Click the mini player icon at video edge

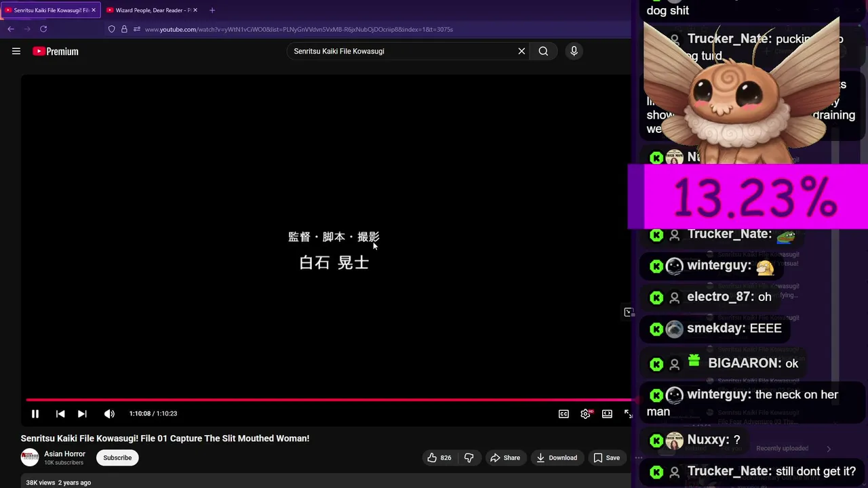click(x=628, y=312)
